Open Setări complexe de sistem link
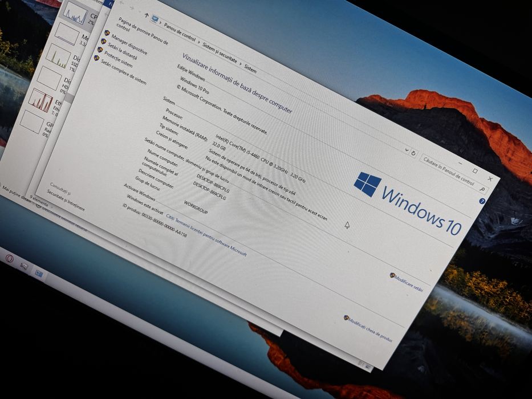Viewport: 532px width, 399px height. pos(124,72)
